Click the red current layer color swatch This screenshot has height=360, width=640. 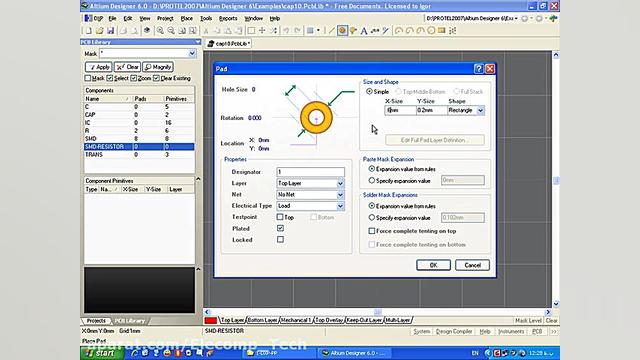211,320
